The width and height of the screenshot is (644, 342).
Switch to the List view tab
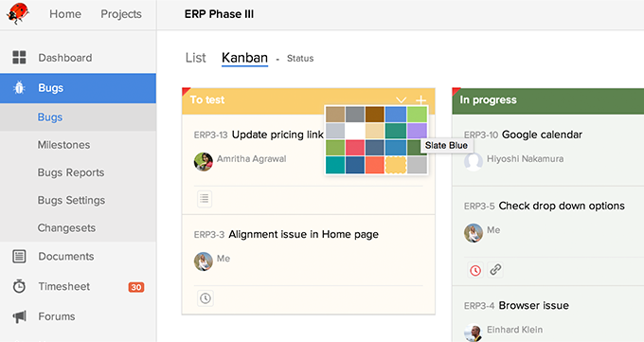pos(195,58)
